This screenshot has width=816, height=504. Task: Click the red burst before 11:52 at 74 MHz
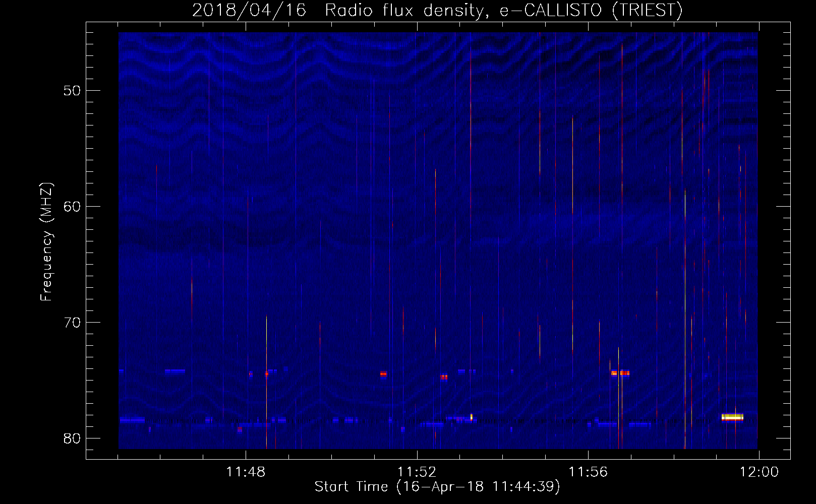click(383, 374)
